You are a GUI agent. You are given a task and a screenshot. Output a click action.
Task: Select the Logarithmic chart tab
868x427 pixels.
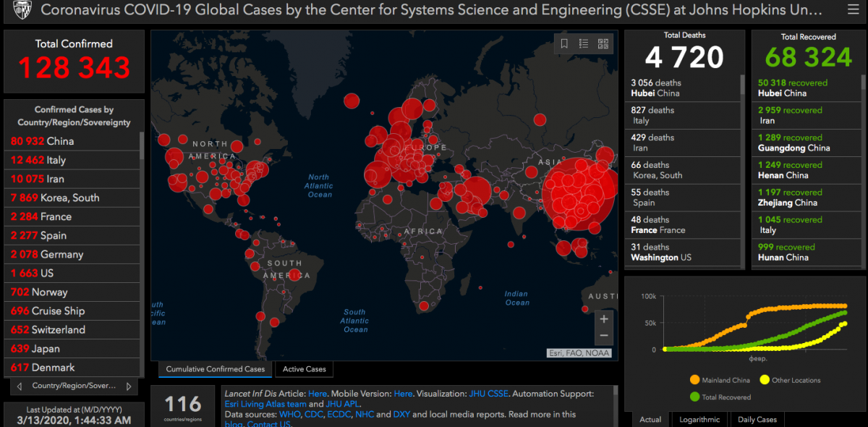point(699,419)
